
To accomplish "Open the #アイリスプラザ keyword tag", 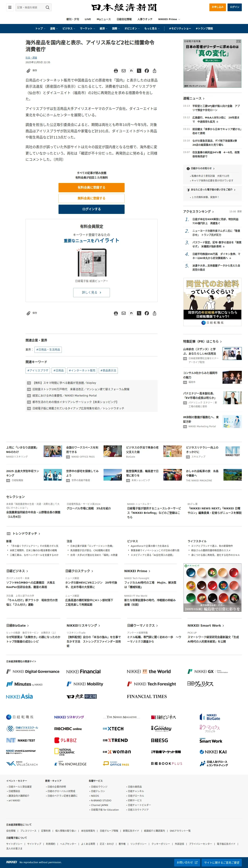I will point(38,370).
